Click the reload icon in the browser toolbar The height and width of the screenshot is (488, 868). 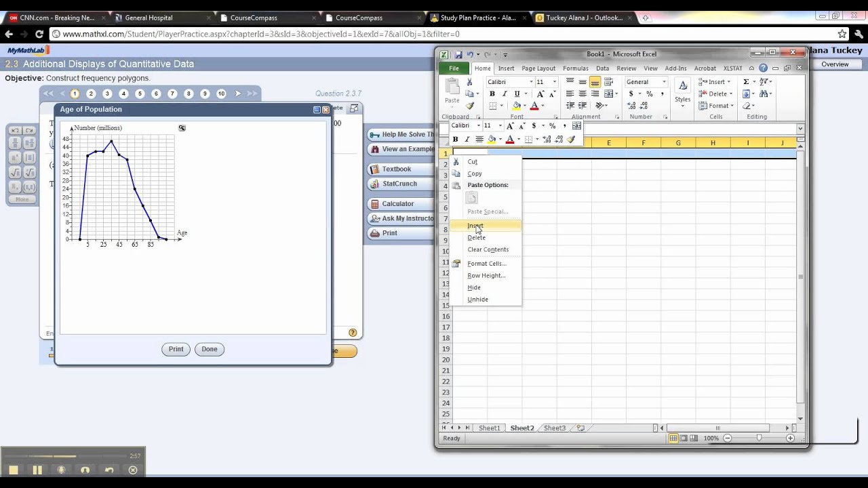point(39,34)
